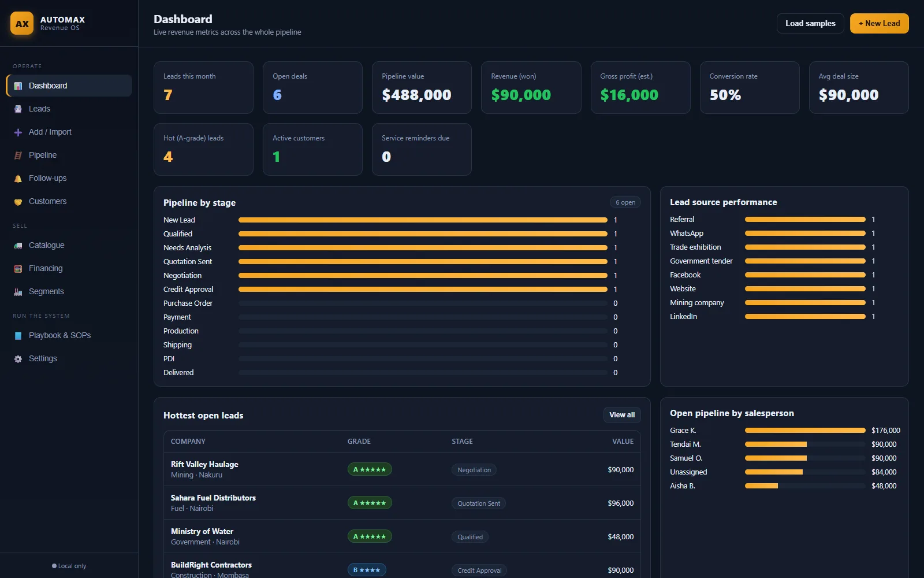Go to the Segments page
Screen dimensions: 924x578
(x=69, y=291)
